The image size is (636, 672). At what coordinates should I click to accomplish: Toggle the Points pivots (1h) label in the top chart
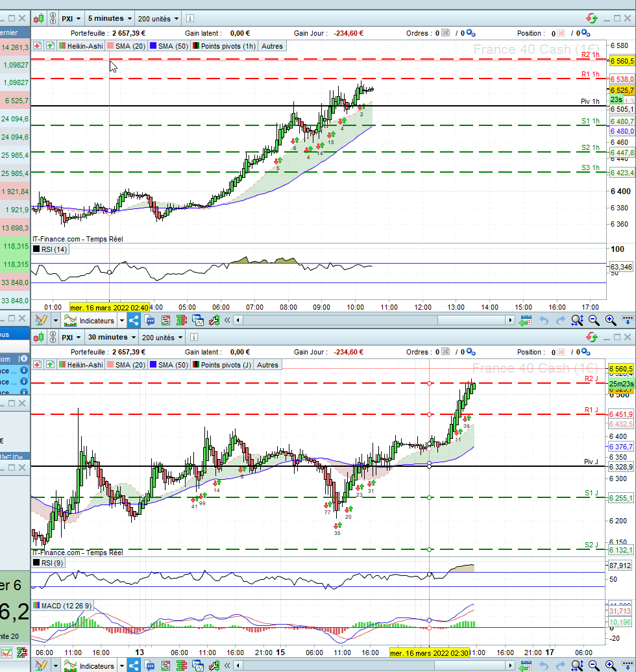(225, 46)
